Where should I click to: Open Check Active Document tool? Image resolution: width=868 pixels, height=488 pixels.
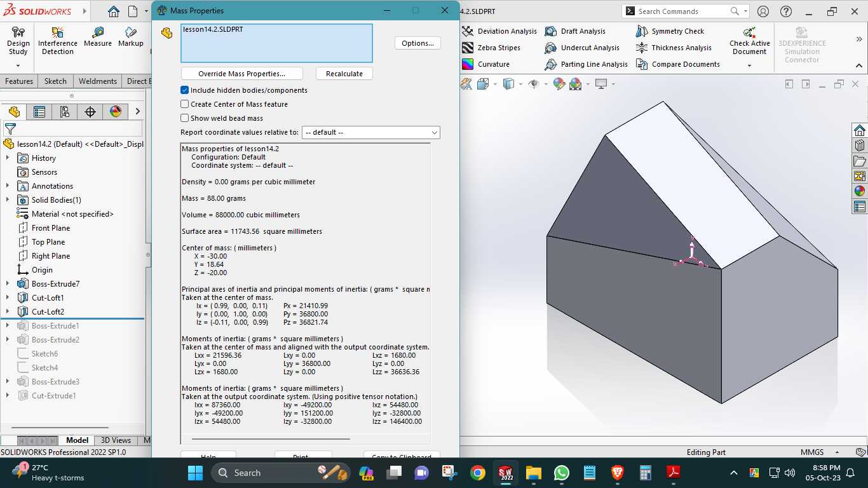(749, 41)
